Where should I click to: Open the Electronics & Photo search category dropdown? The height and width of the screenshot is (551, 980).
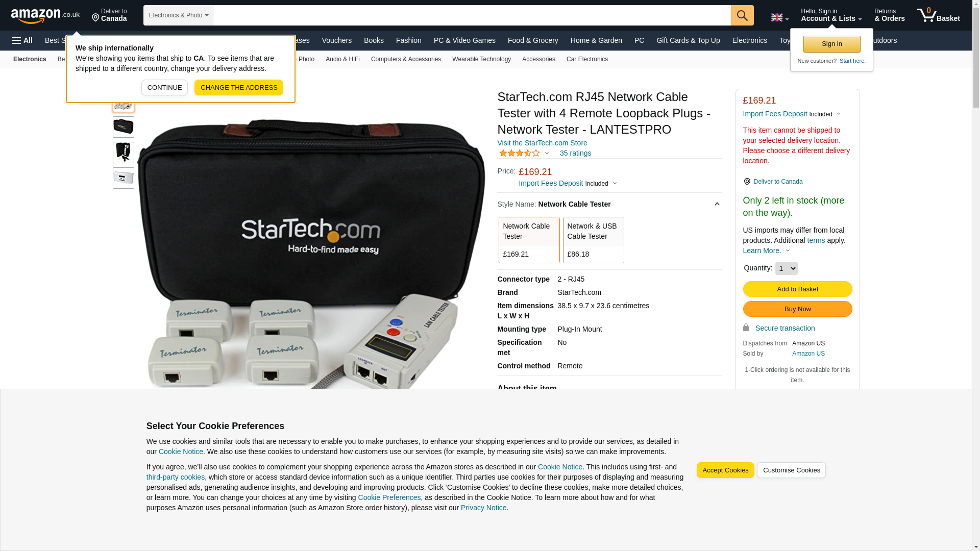coord(178,15)
